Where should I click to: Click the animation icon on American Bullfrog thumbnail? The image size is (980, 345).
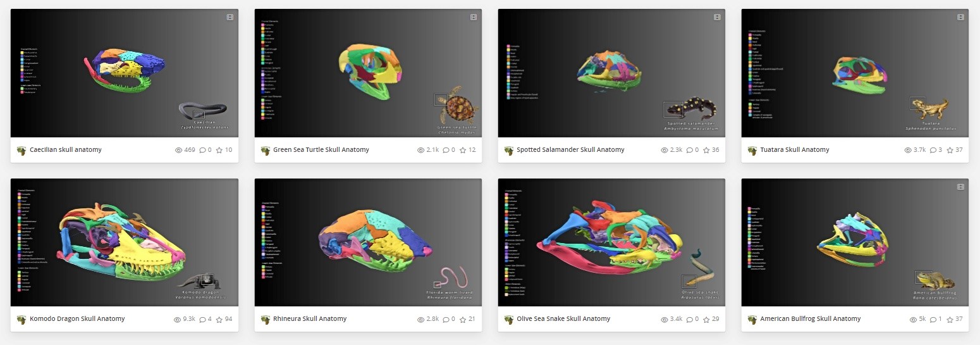[x=960, y=187]
